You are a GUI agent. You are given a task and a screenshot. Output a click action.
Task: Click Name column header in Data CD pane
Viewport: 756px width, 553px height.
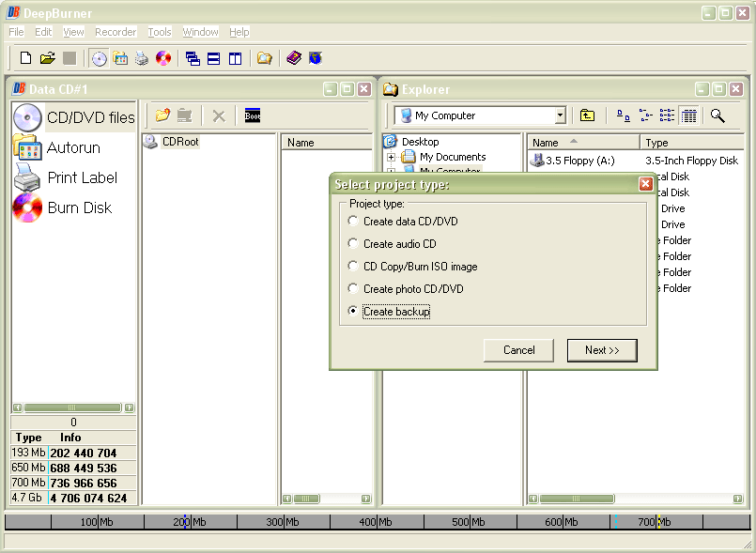pyautogui.click(x=327, y=143)
